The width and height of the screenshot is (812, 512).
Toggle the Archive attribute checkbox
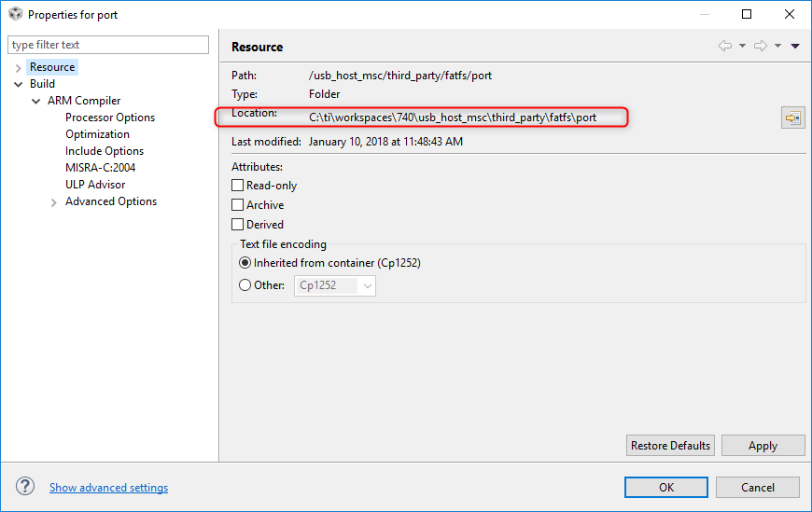238,205
